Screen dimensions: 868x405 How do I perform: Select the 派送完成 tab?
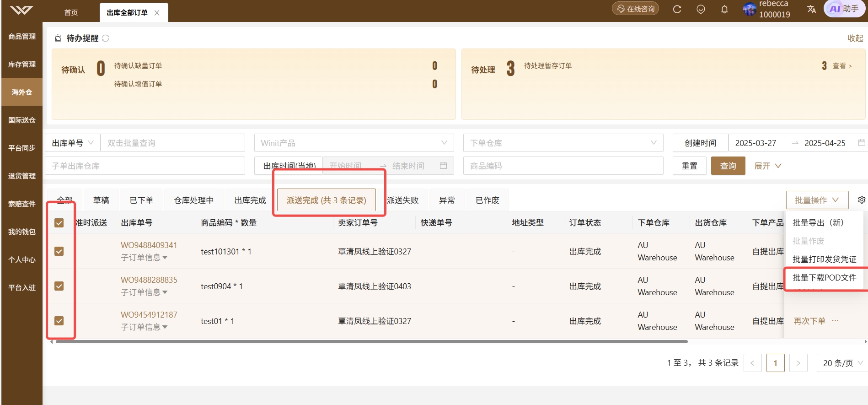pos(327,200)
